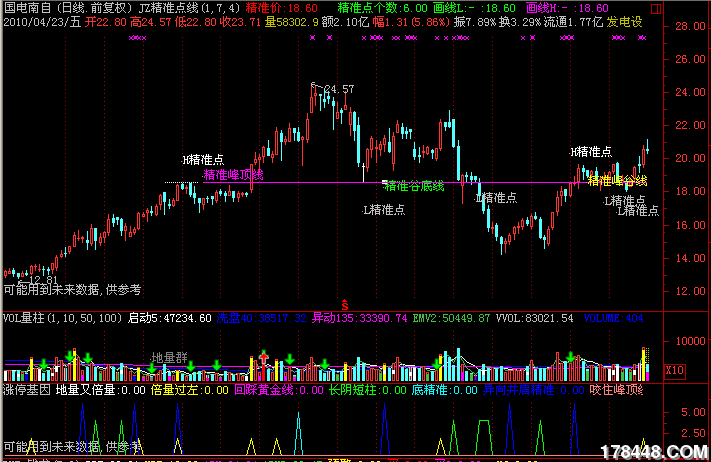Click the VVOL:83021.54 value
Image resolution: width=711 pixels, height=462 pixels.
pos(534,318)
